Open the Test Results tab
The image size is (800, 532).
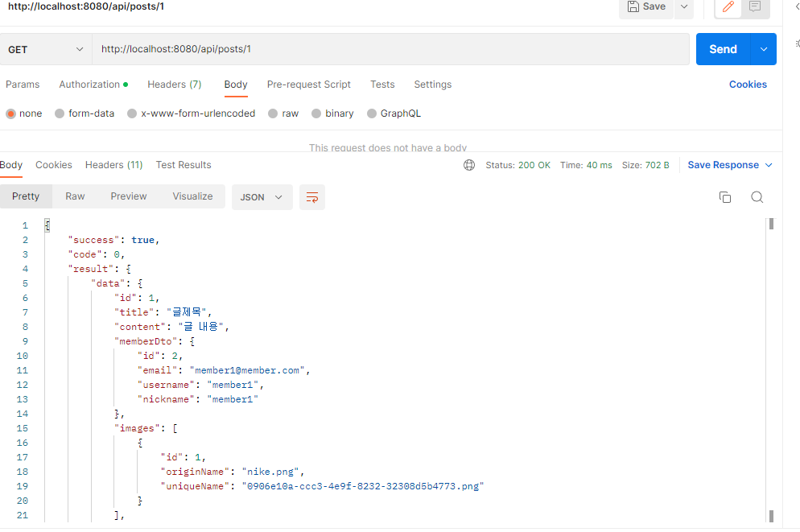click(x=184, y=165)
